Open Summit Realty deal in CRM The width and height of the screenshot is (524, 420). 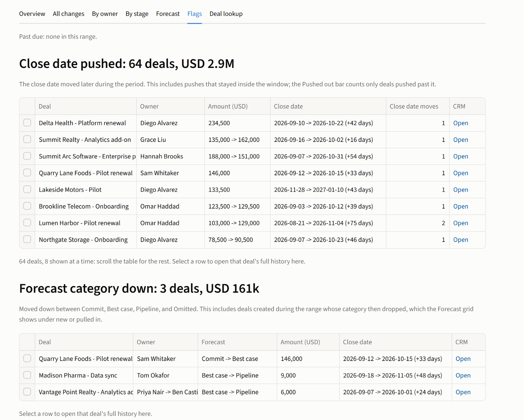(x=460, y=140)
